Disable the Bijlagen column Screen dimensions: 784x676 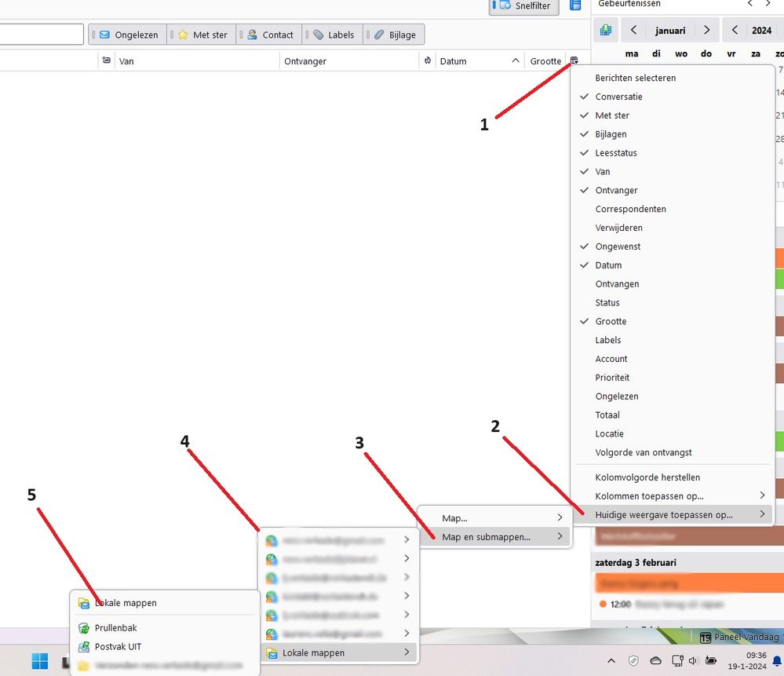611,134
